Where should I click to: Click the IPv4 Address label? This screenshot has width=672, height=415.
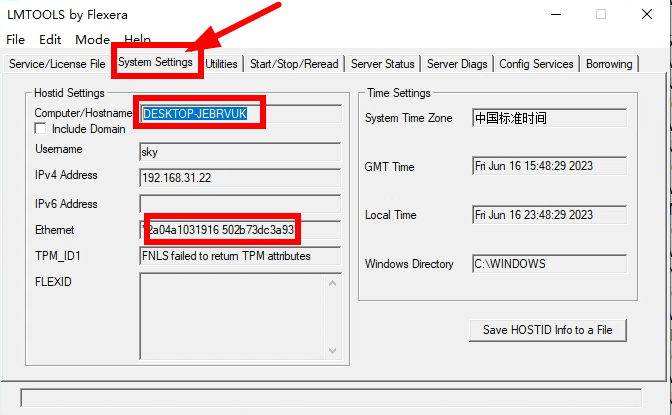point(66,175)
